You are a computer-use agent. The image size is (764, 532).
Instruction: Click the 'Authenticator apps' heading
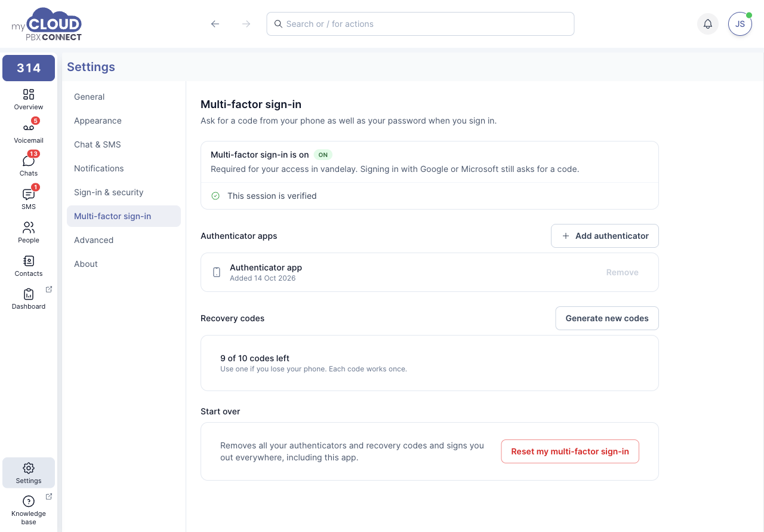point(239,236)
